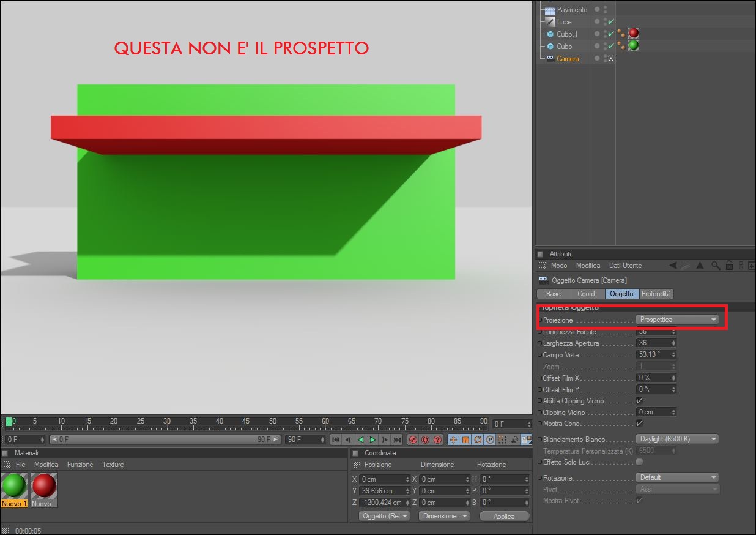Open the Oggetto (Rel) coordinate dropdown

click(x=384, y=516)
